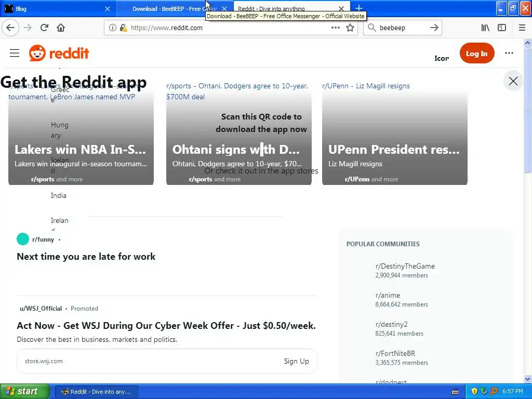Switch to the Blog tab
The width and height of the screenshot is (532, 399).
pyautogui.click(x=58, y=8)
